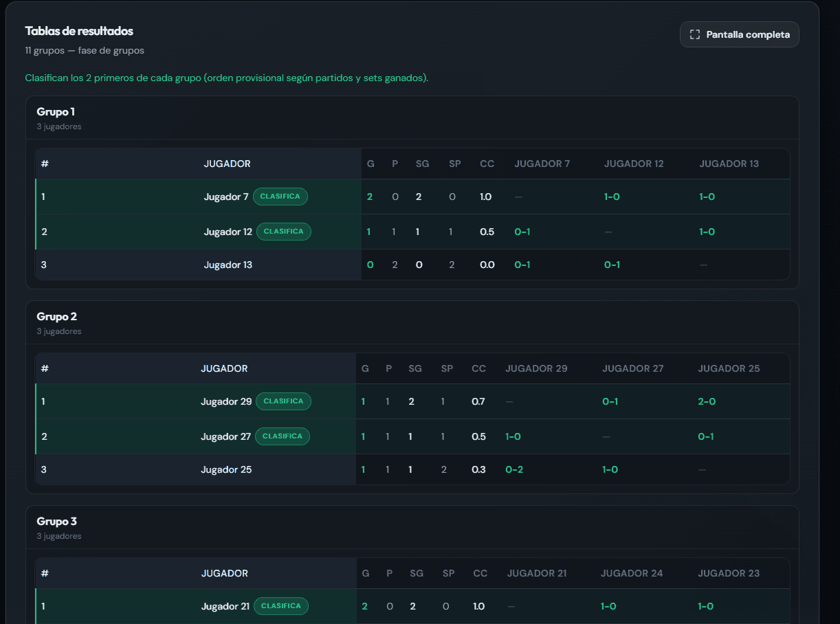Image resolution: width=840 pixels, height=624 pixels.
Task: Click JUGADOR 12 column header in Grupo 1
Action: click(634, 164)
